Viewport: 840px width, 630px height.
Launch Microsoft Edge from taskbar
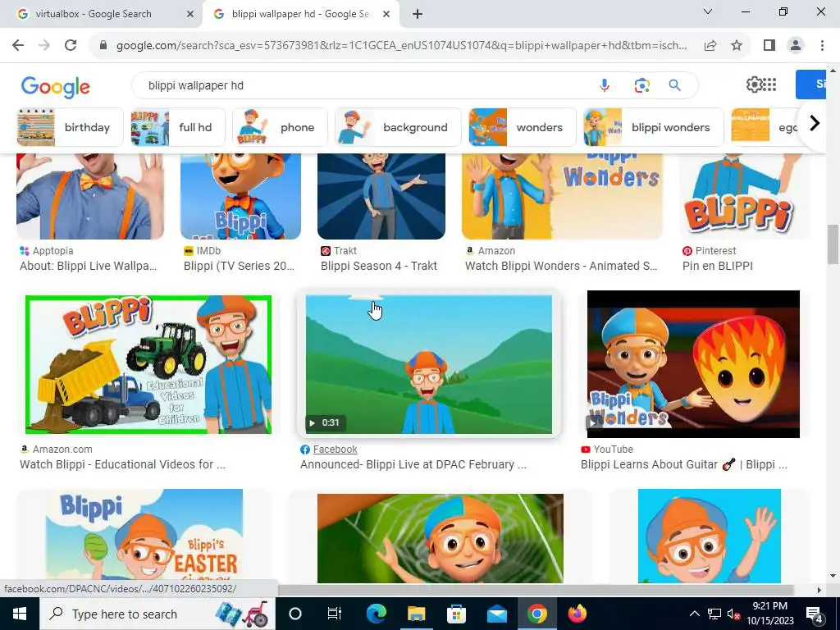(x=376, y=614)
